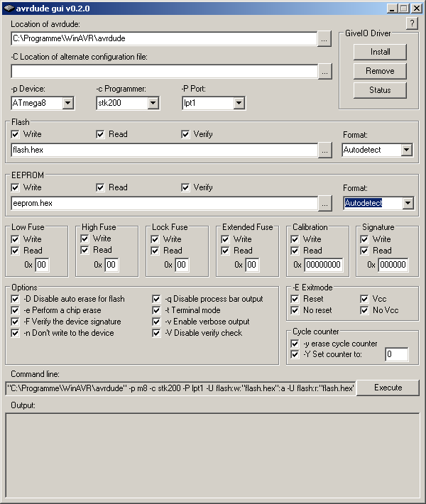Click inside the Output text area
The width and height of the screenshot is (426, 504).
[212, 456]
